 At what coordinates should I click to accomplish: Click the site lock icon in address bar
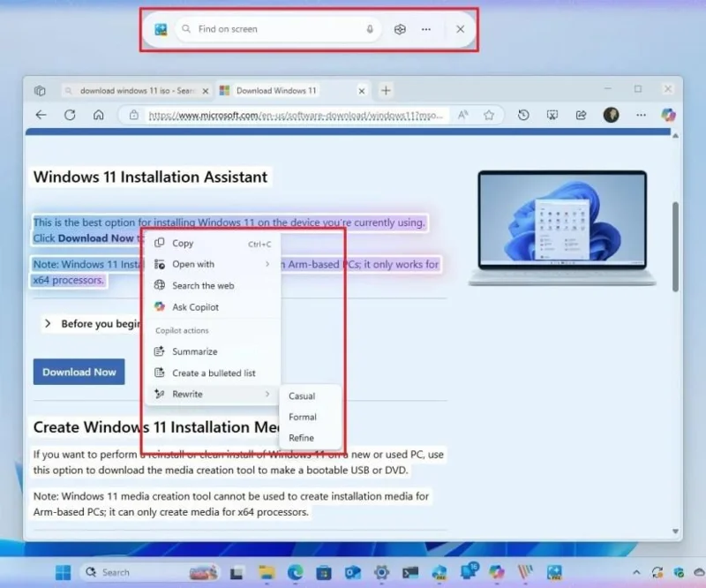coord(134,115)
